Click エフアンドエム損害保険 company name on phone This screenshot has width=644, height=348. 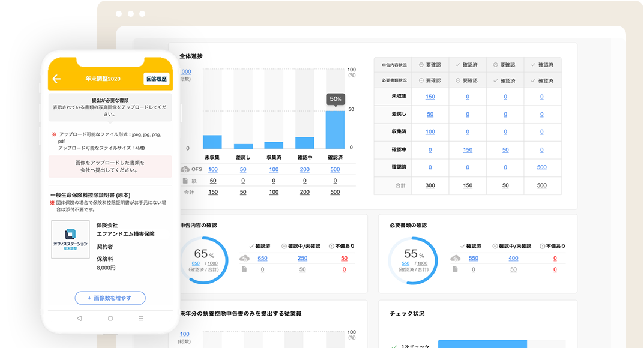[x=125, y=234]
